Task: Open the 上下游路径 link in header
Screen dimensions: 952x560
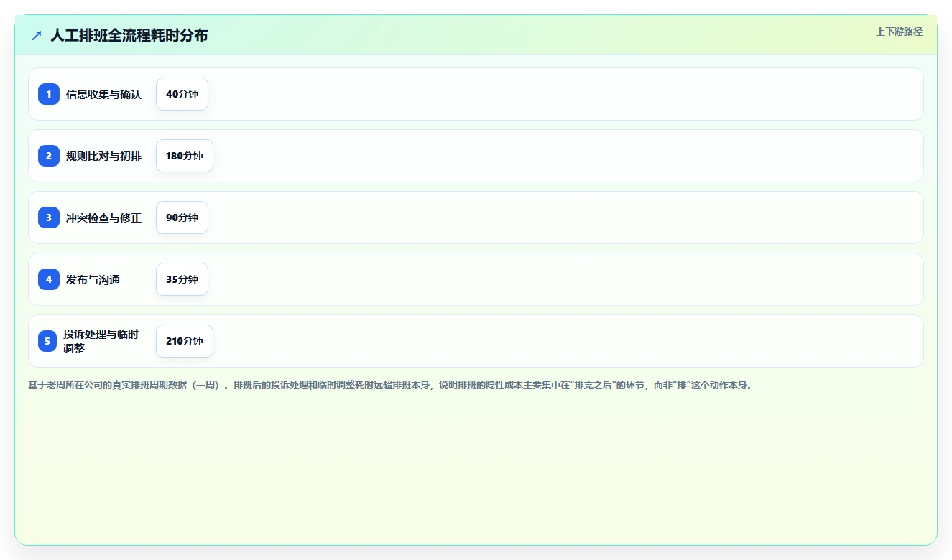Action: [899, 32]
